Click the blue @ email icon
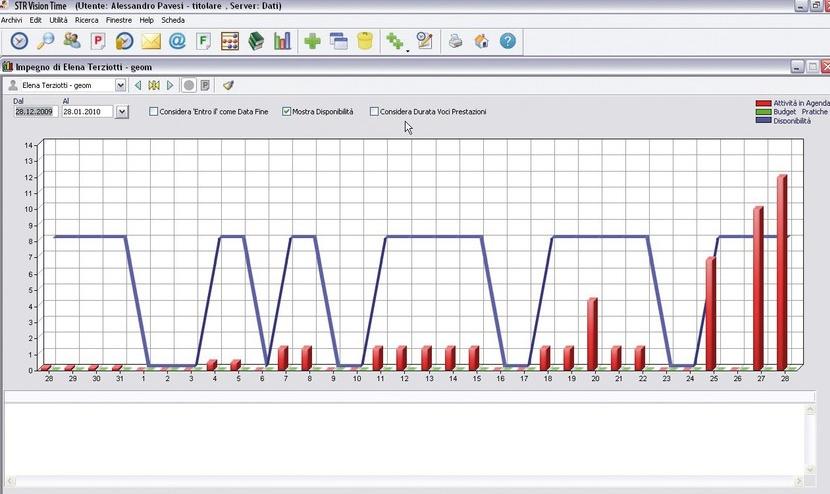830x494 pixels. (x=177, y=41)
